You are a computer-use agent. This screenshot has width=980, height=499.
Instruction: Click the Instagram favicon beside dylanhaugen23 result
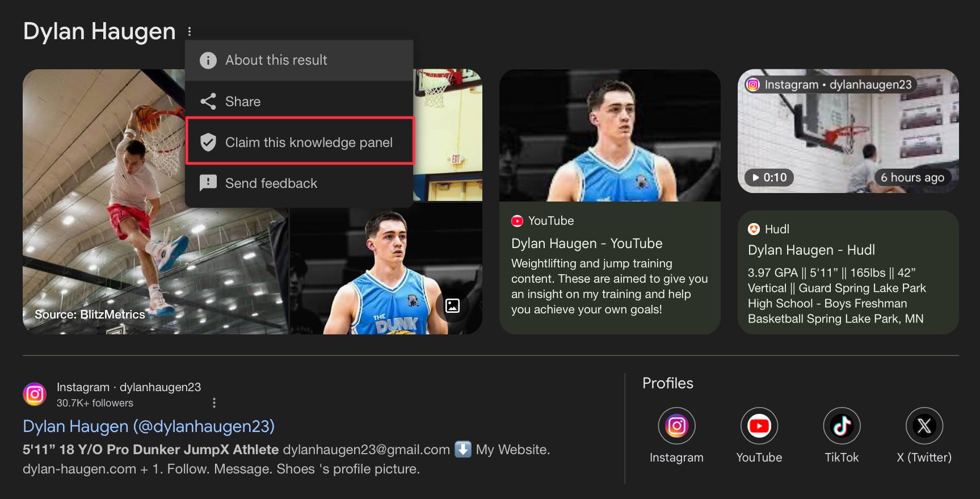(x=35, y=395)
